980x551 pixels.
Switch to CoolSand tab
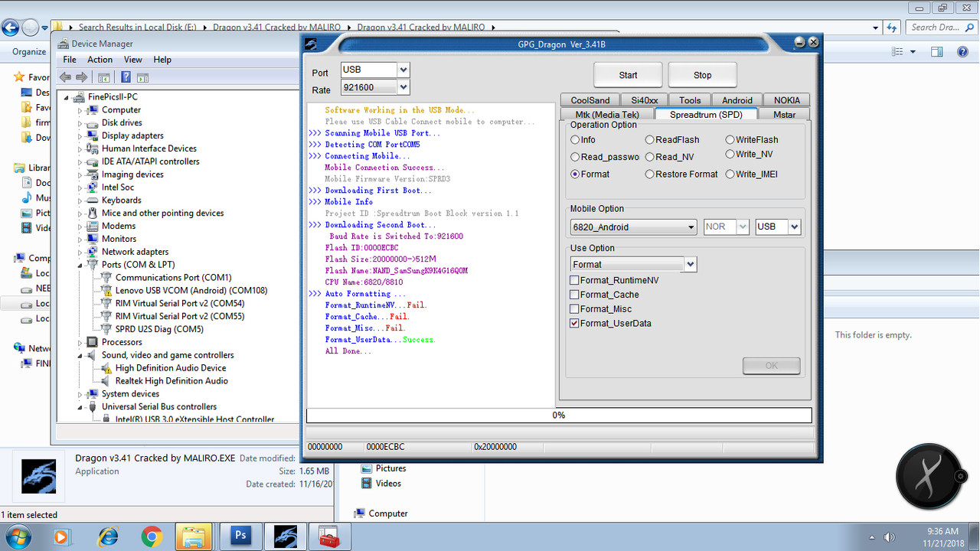click(x=590, y=100)
